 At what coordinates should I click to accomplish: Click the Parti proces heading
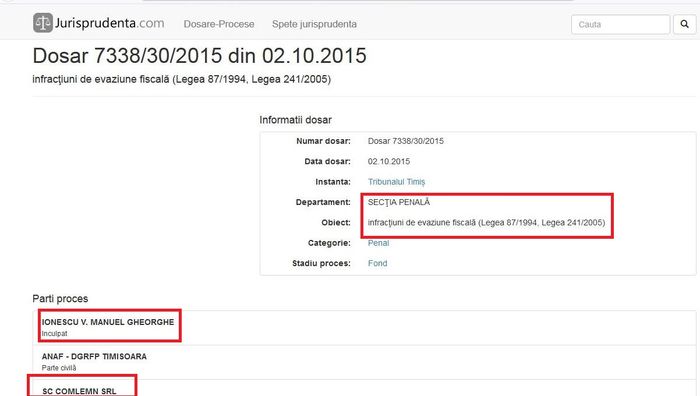(x=60, y=299)
